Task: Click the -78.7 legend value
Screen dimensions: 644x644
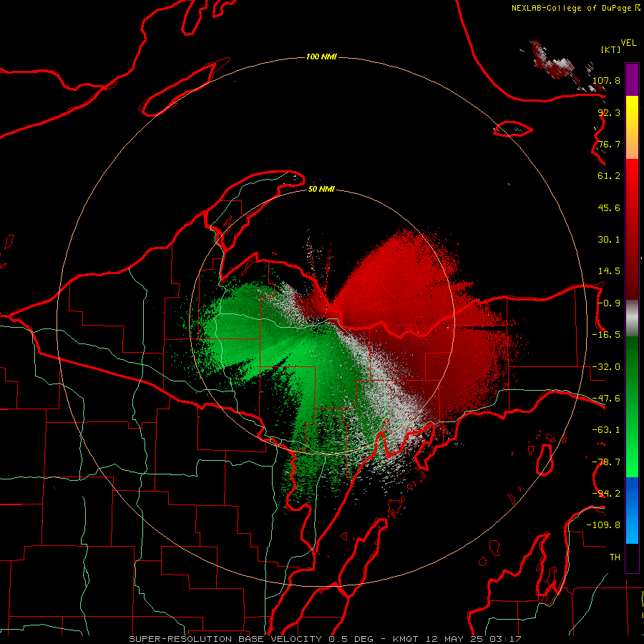Action: (606, 462)
